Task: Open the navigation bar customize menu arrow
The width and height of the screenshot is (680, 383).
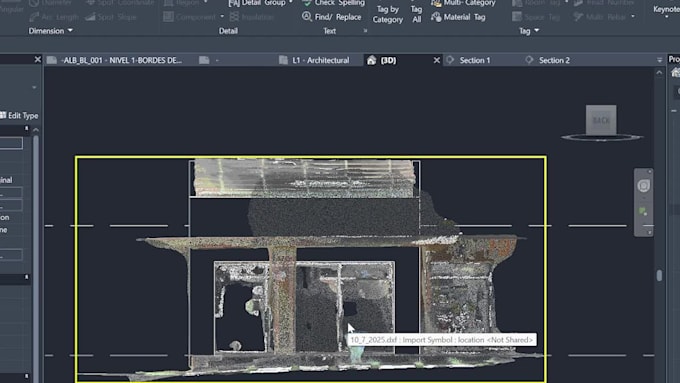Action: (x=649, y=232)
